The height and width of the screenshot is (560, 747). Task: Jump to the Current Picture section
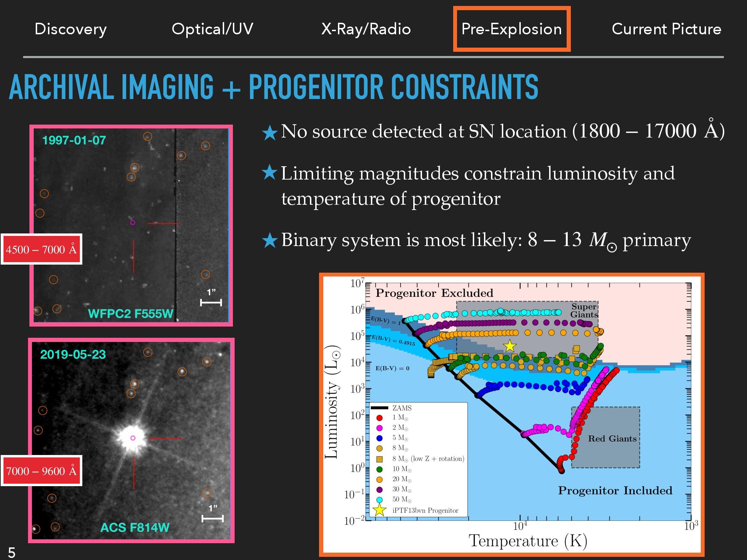[666, 29]
